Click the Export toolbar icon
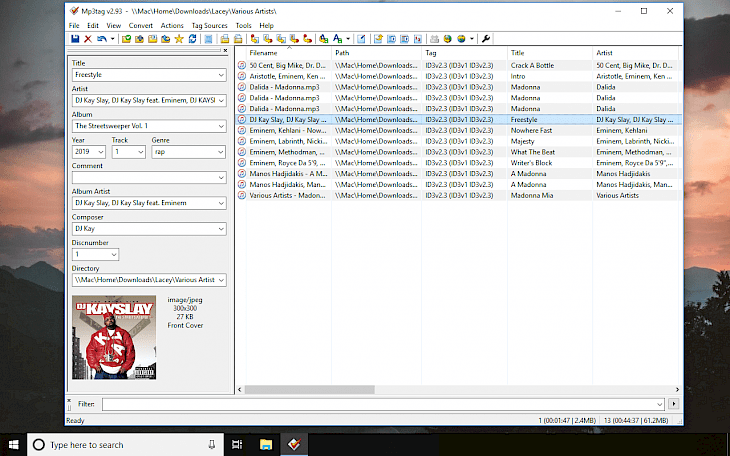 pyautogui.click(x=378, y=39)
